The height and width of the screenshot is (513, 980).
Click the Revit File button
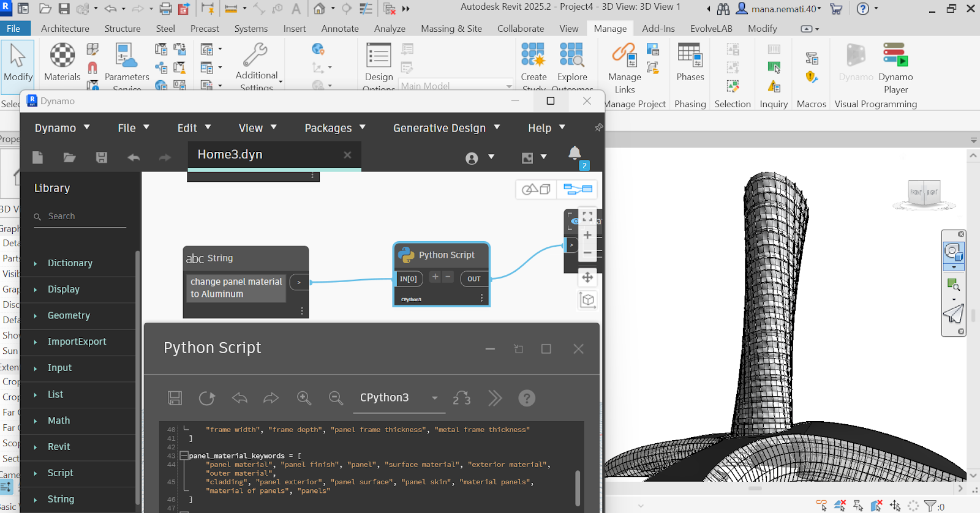(x=13, y=29)
